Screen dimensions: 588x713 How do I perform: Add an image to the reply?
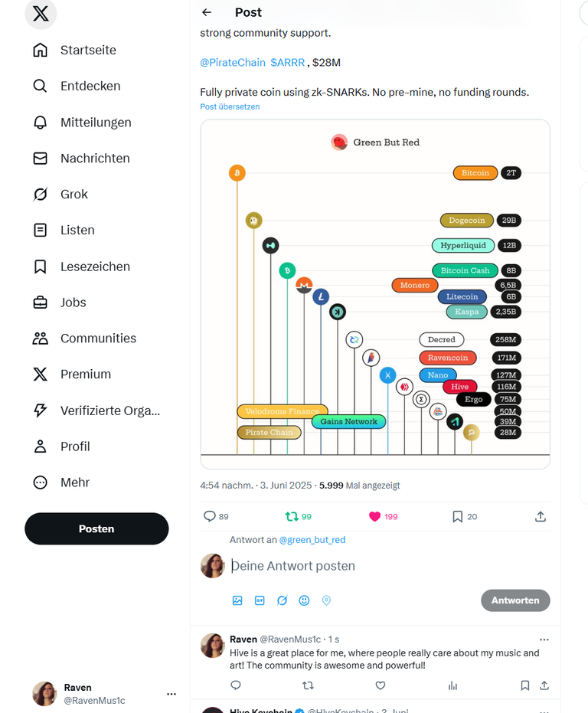[237, 600]
